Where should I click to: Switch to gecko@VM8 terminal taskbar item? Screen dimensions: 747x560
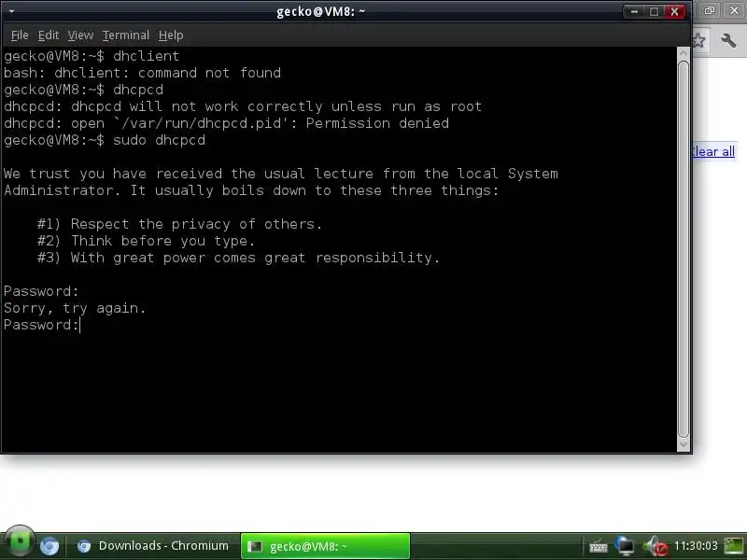point(325,546)
